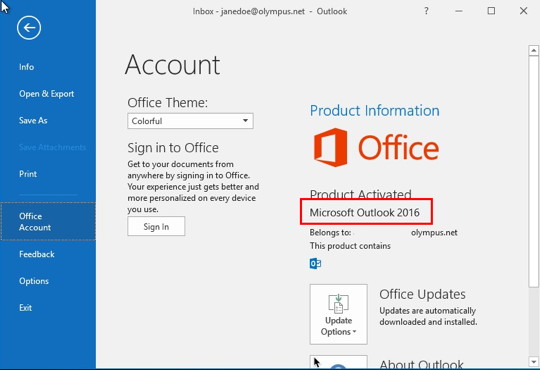
Task: Click the Product Information heading
Action: click(375, 111)
